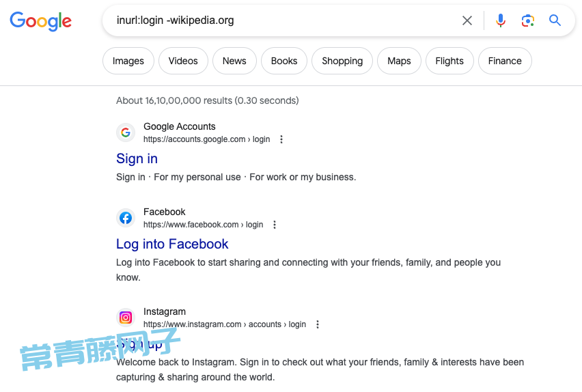Switch to Videos results tab
Viewport: 582px width, 392px height.
(183, 61)
